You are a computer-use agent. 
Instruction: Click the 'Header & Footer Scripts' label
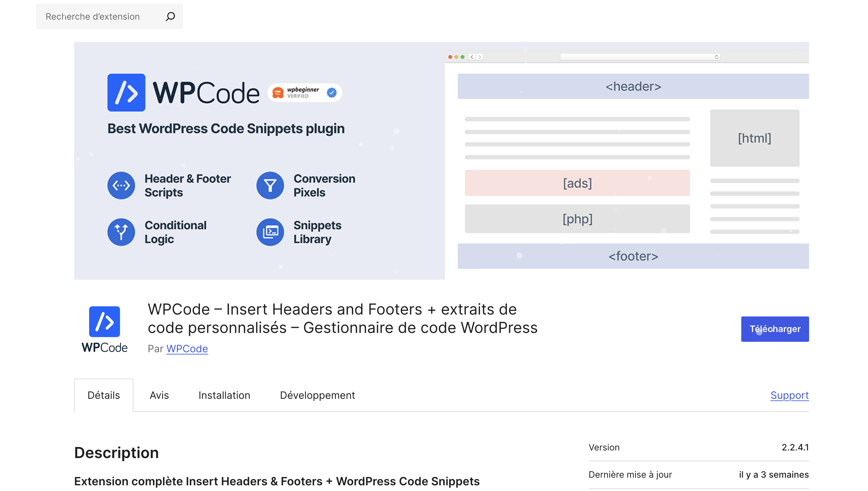pos(188,186)
